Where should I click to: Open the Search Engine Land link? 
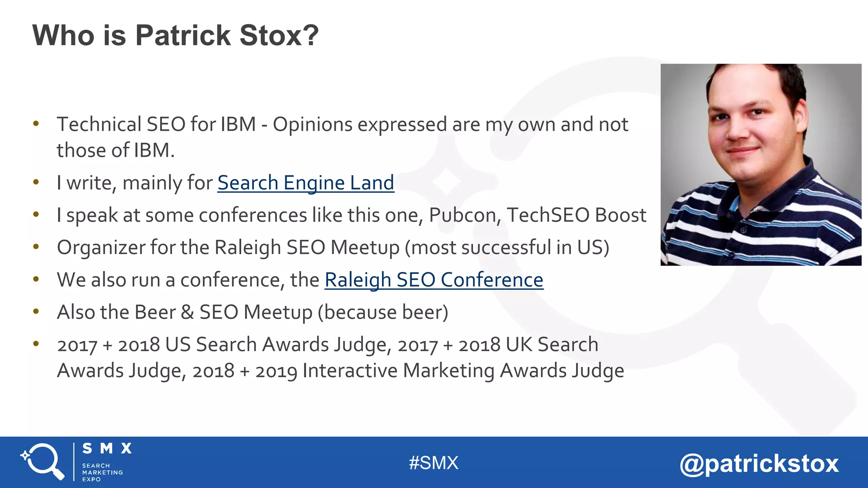(x=306, y=183)
